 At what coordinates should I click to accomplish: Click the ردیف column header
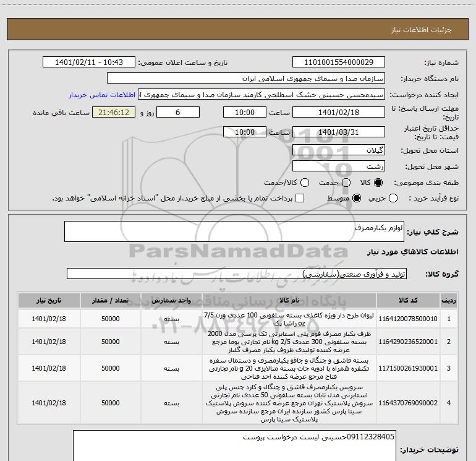coord(449,300)
